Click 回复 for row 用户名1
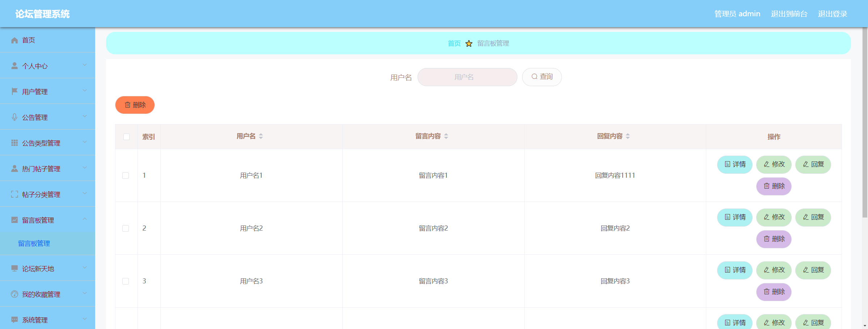Screen dimensions: 868x329 (813, 165)
